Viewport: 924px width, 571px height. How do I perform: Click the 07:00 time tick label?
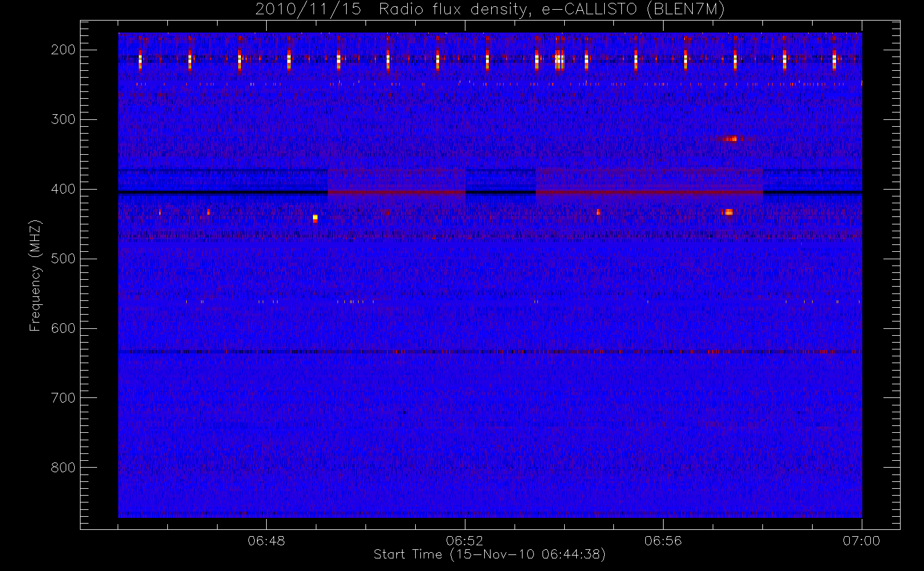pos(861,541)
